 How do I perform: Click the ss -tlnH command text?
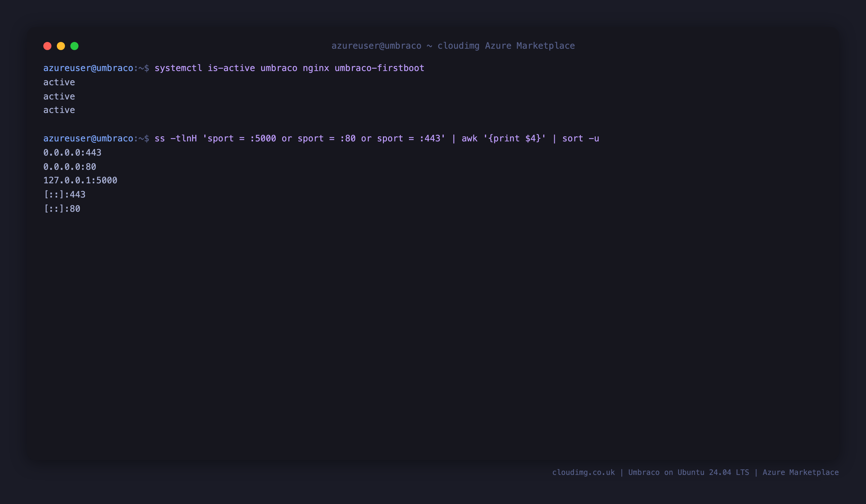point(377,138)
